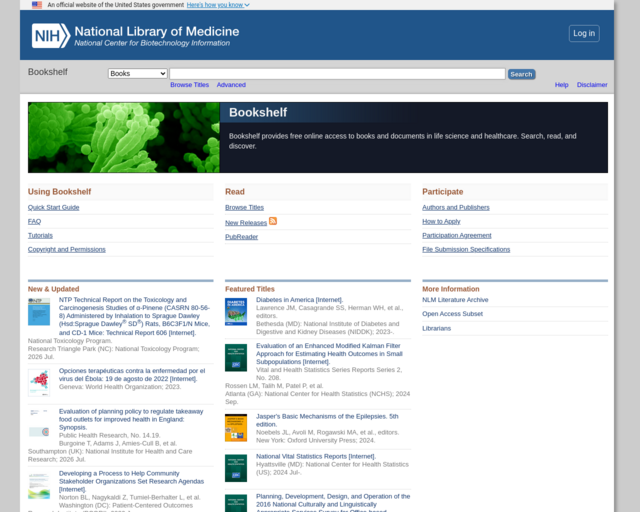Open National Vital Statistics Reports cover thumbnail
640x512 pixels.
coord(236,468)
